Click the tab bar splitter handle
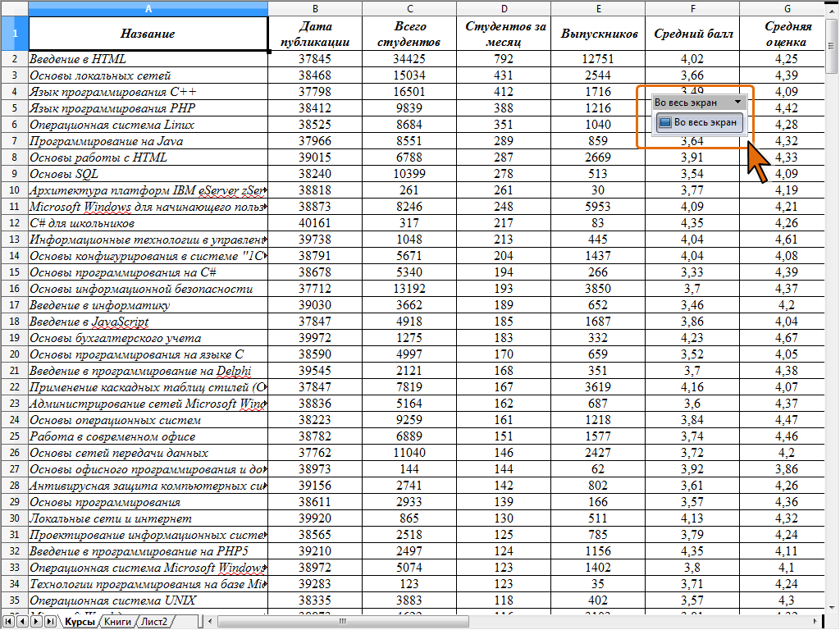 pyautogui.click(x=200, y=622)
